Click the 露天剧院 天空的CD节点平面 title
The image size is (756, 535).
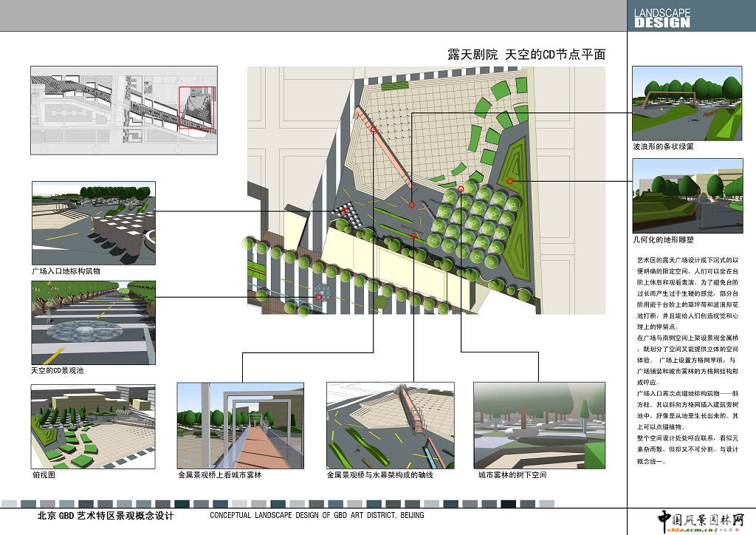point(526,55)
